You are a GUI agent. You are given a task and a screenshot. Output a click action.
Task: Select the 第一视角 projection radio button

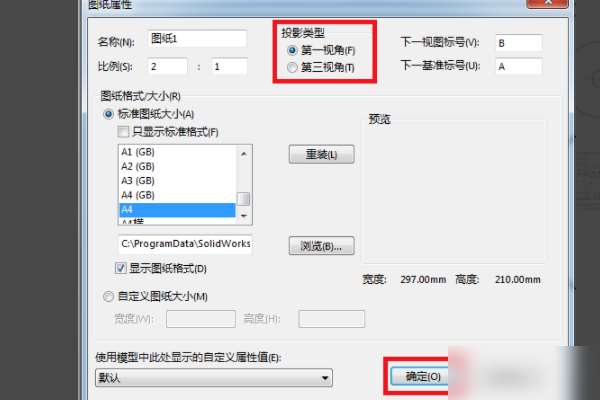coord(292,50)
